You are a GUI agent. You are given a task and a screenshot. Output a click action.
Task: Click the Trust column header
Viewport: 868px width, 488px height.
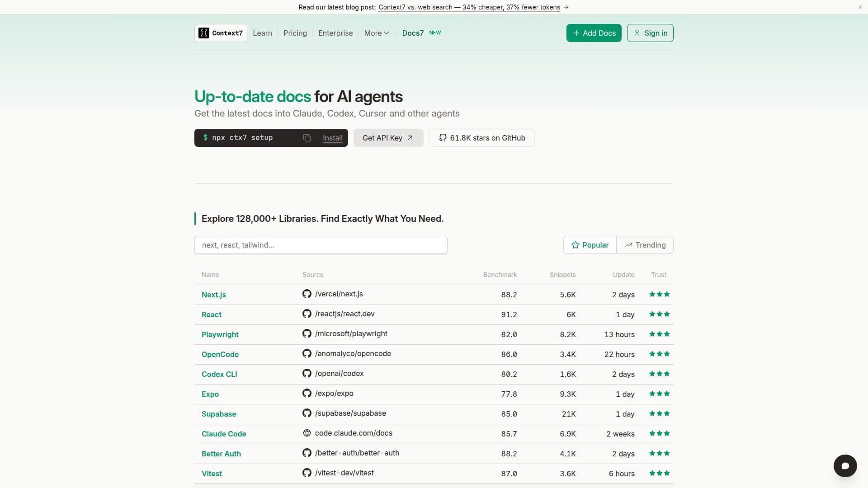click(659, 275)
